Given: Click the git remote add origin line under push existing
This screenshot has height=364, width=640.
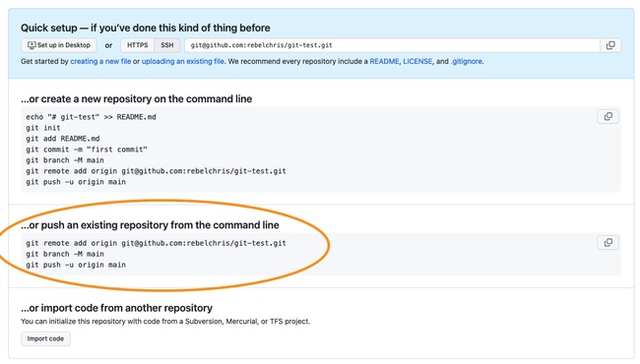Looking at the screenshot, I should coord(156,243).
